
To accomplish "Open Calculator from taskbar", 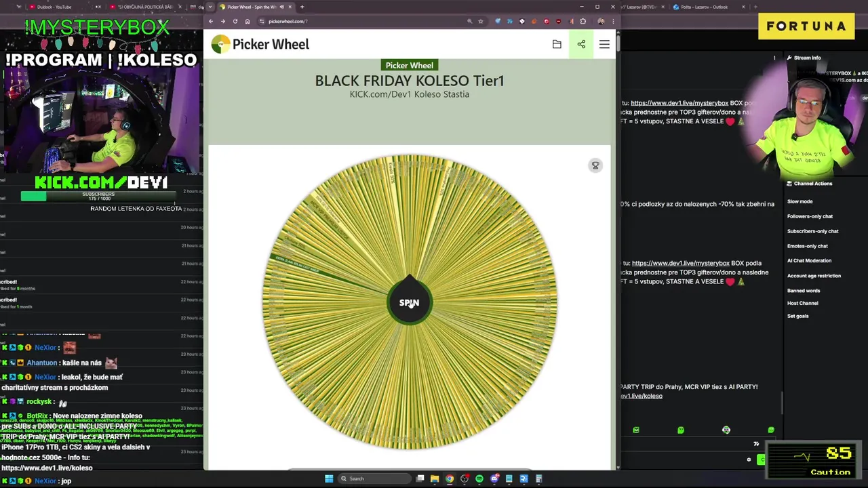I will (539, 479).
